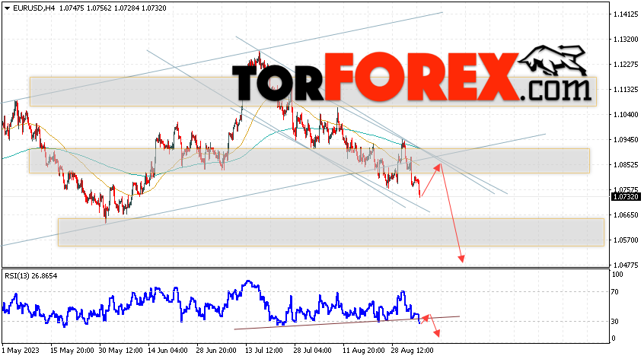This screenshot has width=644, height=359.
Task: Click the open price value 1.07475
Action: [72, 8]
